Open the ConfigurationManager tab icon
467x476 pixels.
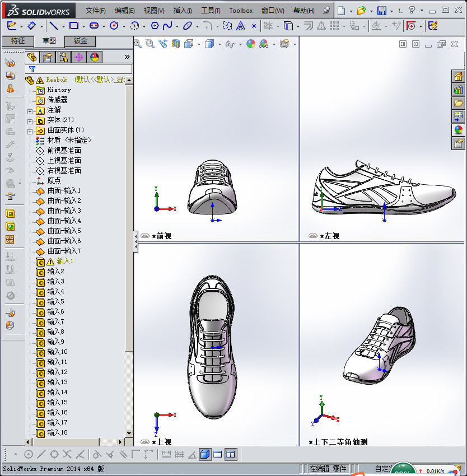coord(63,57)
